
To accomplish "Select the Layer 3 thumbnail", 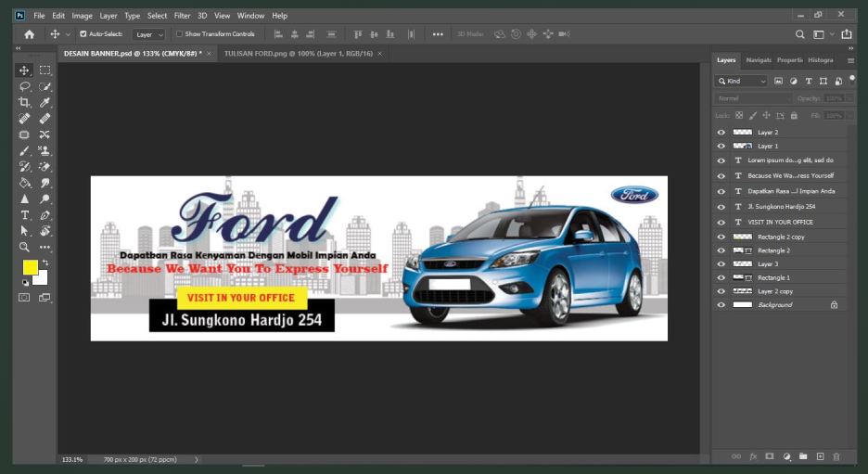I will (x=742, y=264).
